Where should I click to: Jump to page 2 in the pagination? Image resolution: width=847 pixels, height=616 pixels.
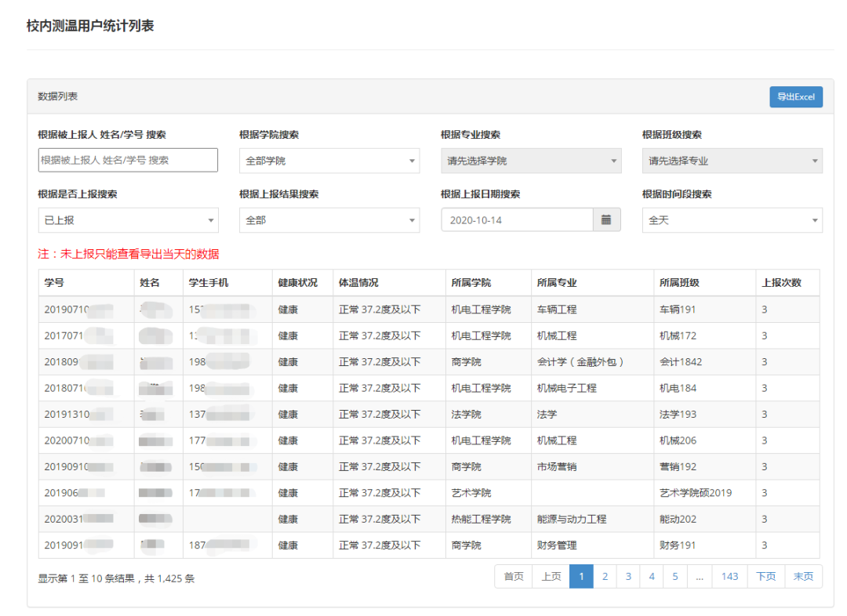[605, 577]
